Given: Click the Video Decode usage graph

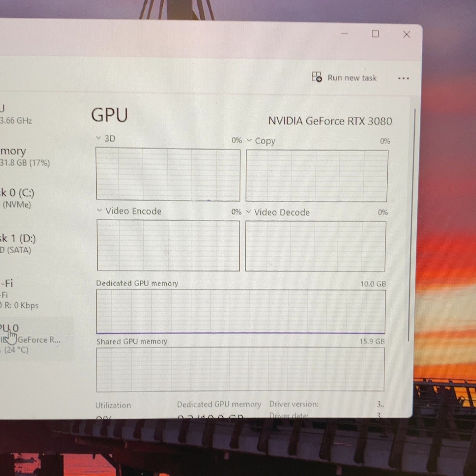Looking at the screenshot, I should pos(316,246).
